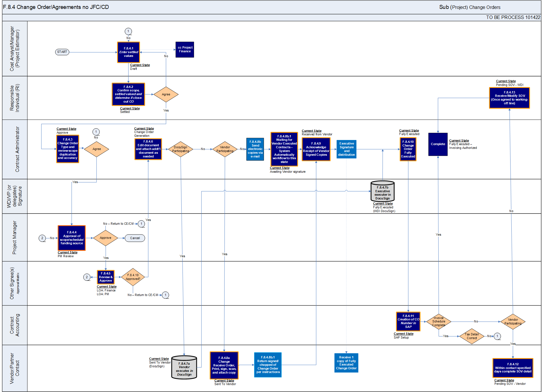Viewport: 543px width, 392px height.
Task: Select the Cancel terminator shape
Action: click(x=135, y=238)
